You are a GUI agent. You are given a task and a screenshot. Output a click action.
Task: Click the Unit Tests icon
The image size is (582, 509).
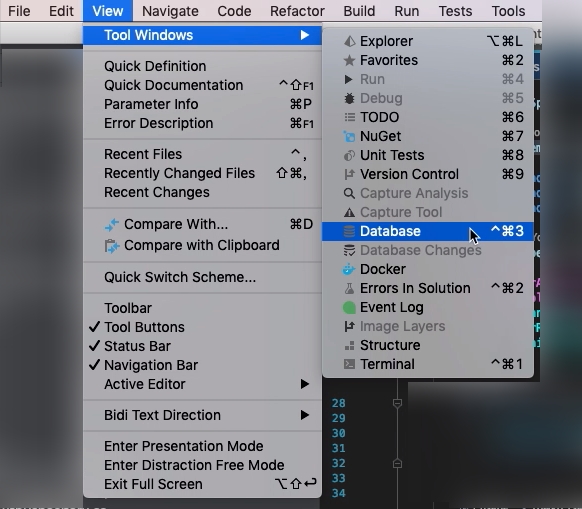coord(349,155)
